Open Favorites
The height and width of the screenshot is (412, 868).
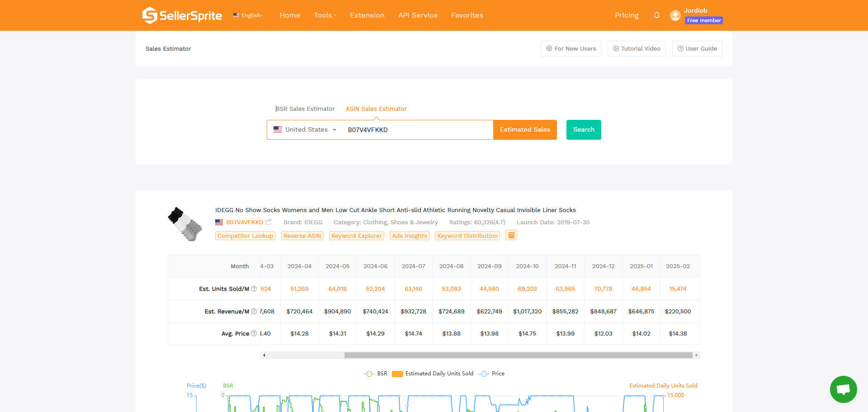point(467,15)
